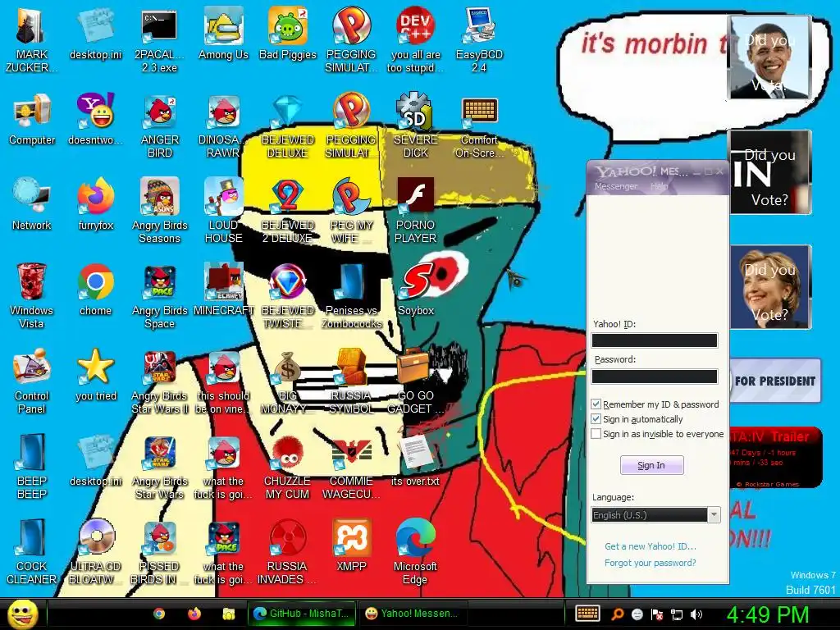The height and width of the screenshot is (630, 840).
Task: Click the Get a new Yahoo! ID link
Action: coord(651,546)
